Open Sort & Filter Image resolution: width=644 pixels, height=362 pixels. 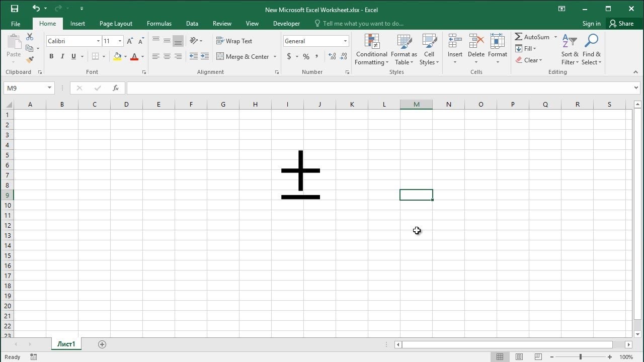click(x=570, y=50)
